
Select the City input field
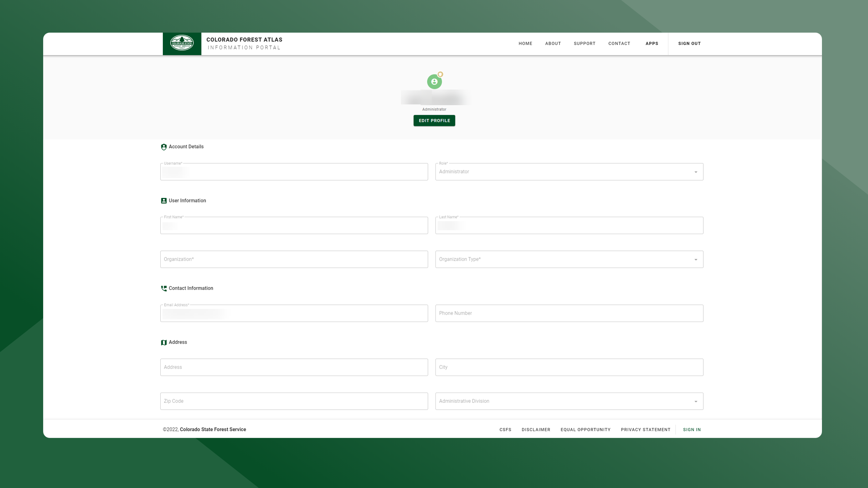(x=569, y=367)
